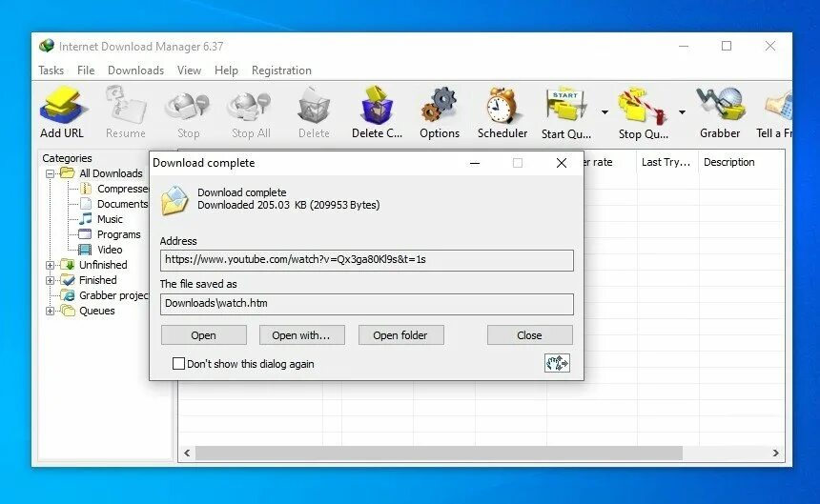Open the Scheduler alarm clock icon

pyautogui.click(x=502, y=106)
